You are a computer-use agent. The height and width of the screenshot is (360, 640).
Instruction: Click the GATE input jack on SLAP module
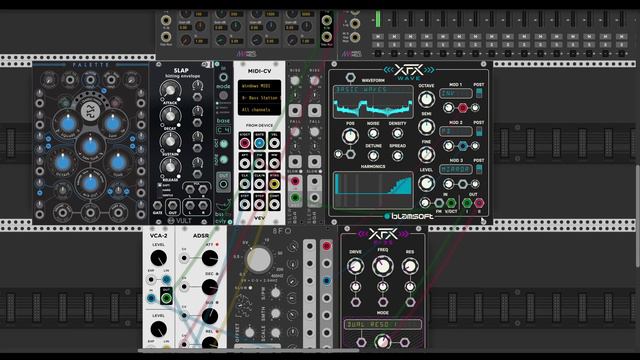point(158,205)
